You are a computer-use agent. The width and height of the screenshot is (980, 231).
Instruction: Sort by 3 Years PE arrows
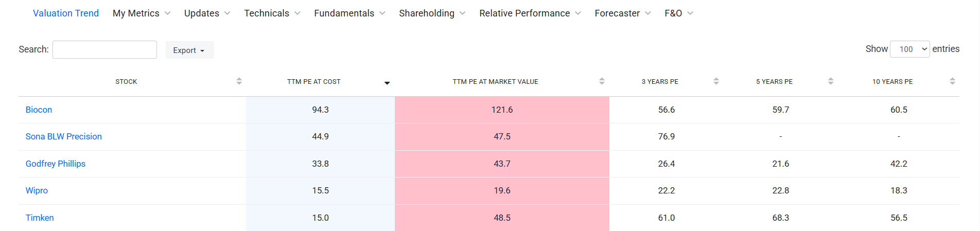click(716, 81)
